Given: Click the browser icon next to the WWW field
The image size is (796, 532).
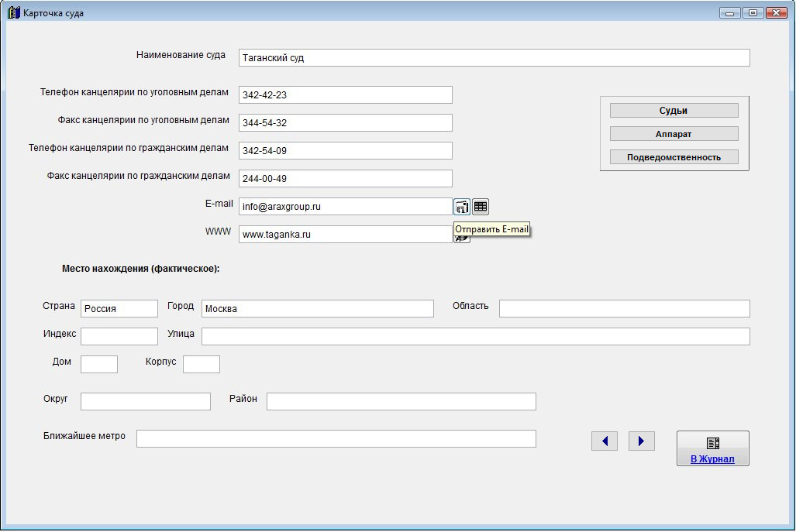Looking at the screenshot, I should click(x=462, y=239).
